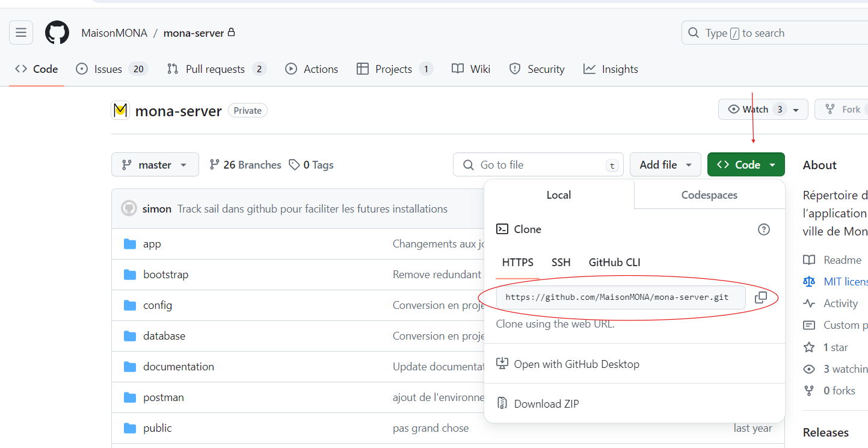Click the 0 forks link
Screen dimensions: 868x448
click(x=830, y=391)
